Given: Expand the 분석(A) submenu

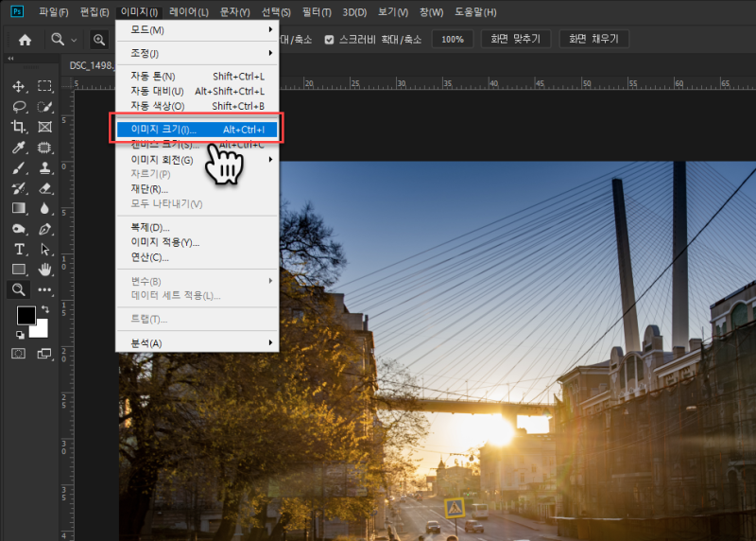Looking at the screenshot, I should coord(198,343).
